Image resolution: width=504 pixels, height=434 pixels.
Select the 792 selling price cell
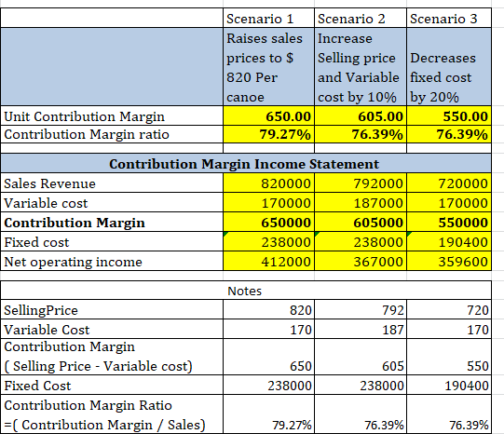[361, 310]
